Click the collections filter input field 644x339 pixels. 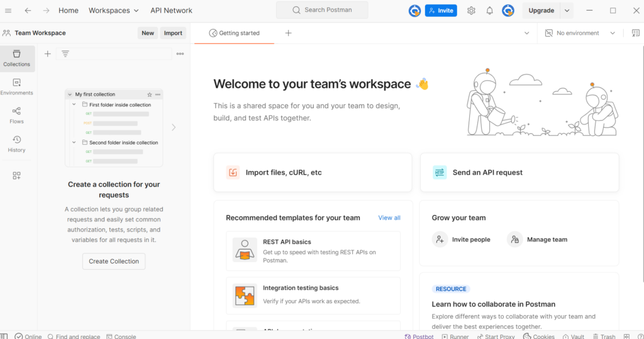click(x=114, y=53)
